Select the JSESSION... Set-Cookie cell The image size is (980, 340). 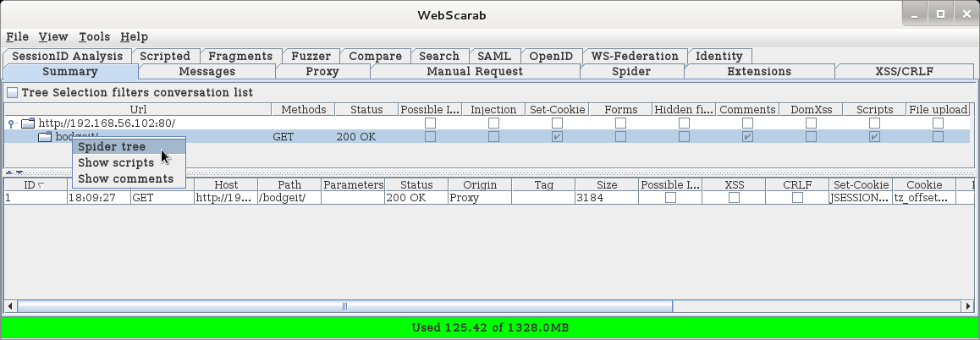tap(861, 198)
